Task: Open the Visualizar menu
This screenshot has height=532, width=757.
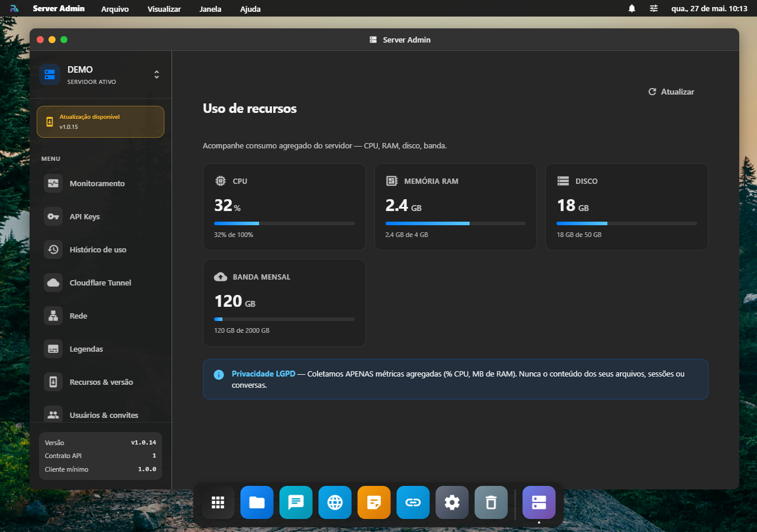Action: click(164, 9)
